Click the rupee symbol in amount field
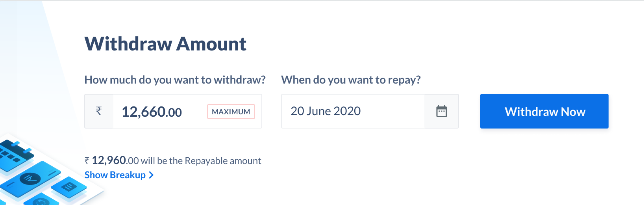Image resolution: width=644 pixels, height=205 pixels. [99, 111]
